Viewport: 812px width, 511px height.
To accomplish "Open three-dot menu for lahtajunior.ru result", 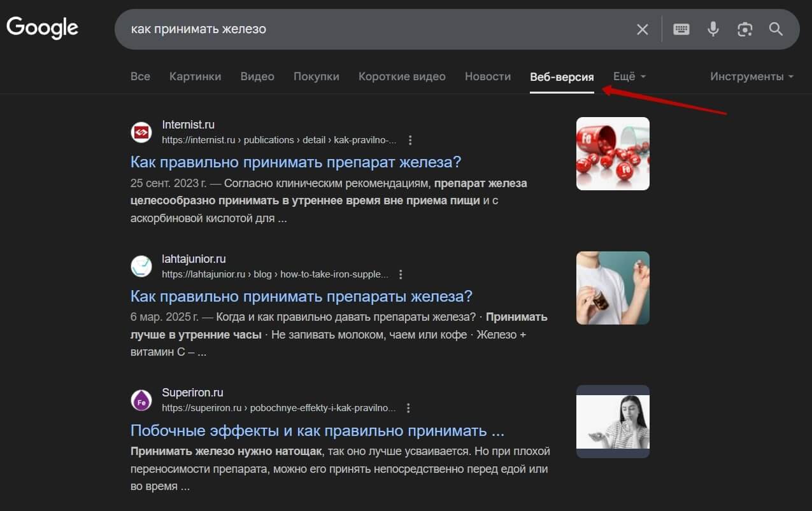I will tap(401, 274).
